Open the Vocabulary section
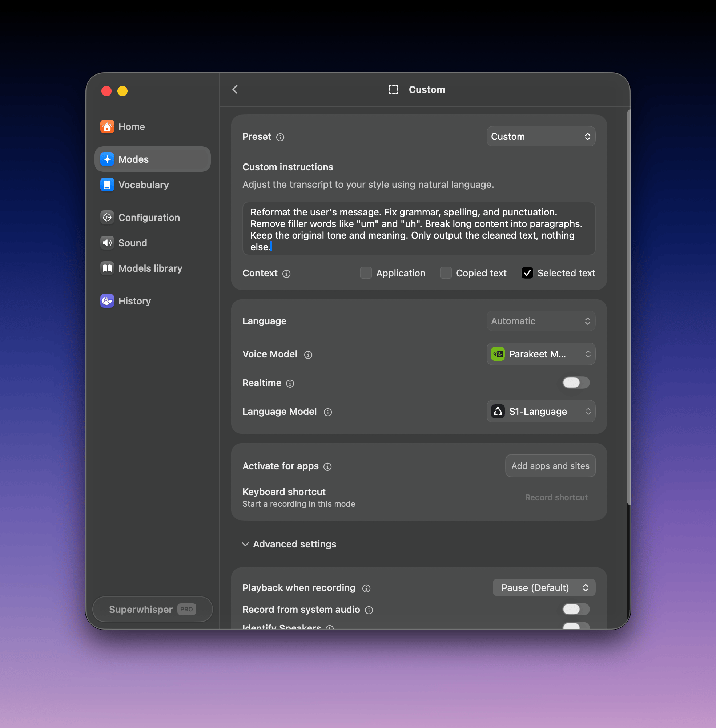The height and width of the screenshot is (728, 716). 152,185
